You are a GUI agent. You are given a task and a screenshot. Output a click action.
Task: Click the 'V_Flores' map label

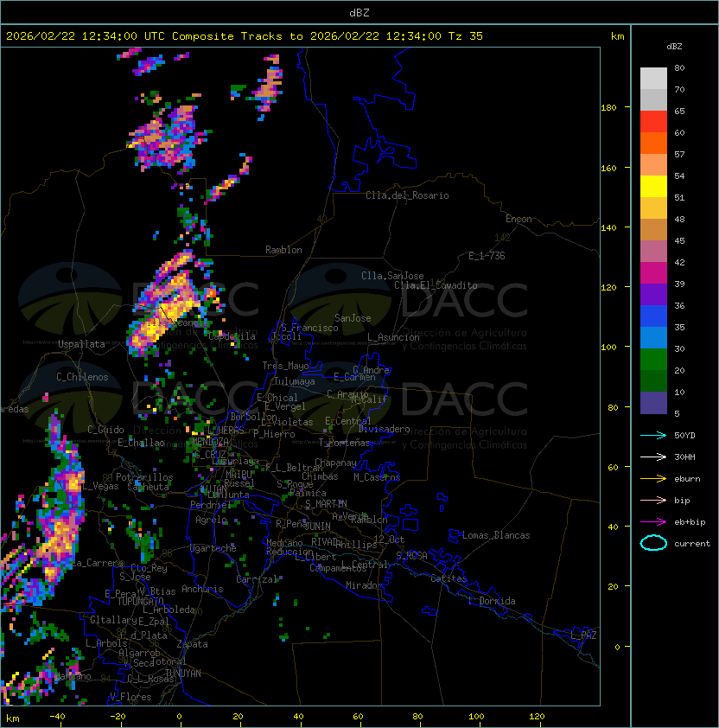(x=130, y=697)
